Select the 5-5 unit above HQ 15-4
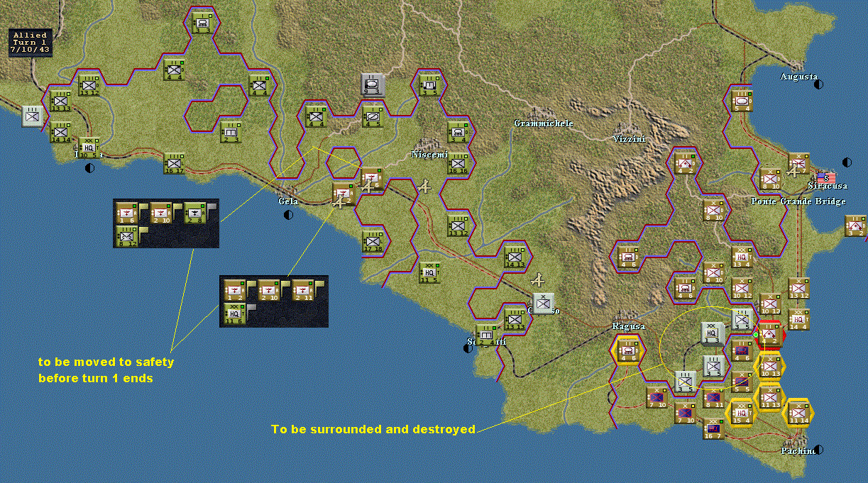This screenshot has width=868, height=483. (742, 382)
